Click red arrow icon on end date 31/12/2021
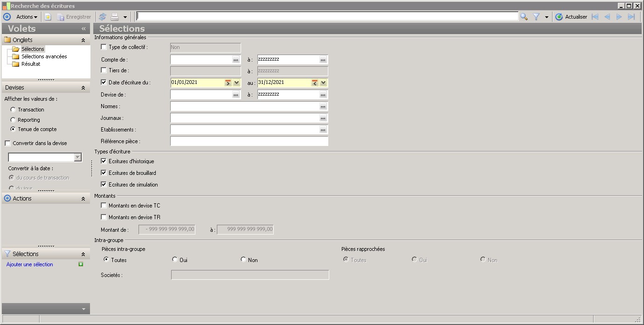The image size is (644, 325). click(315, 83)
